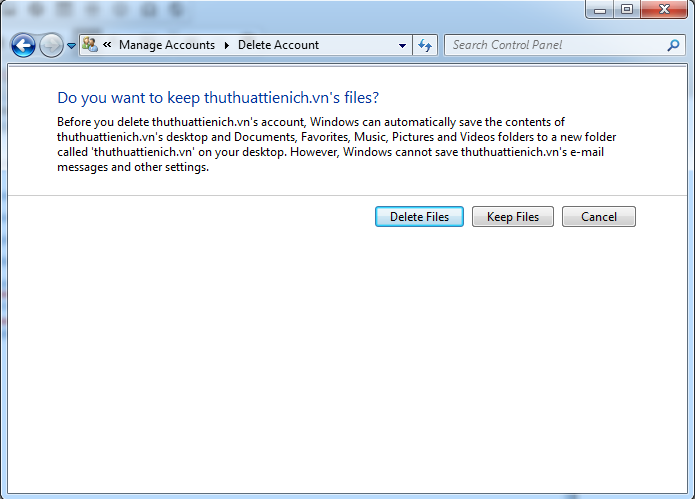This screenshot has width=695, height=499.
Task: Click the User Accounts icon in address bar
Action: coord(90,45)
